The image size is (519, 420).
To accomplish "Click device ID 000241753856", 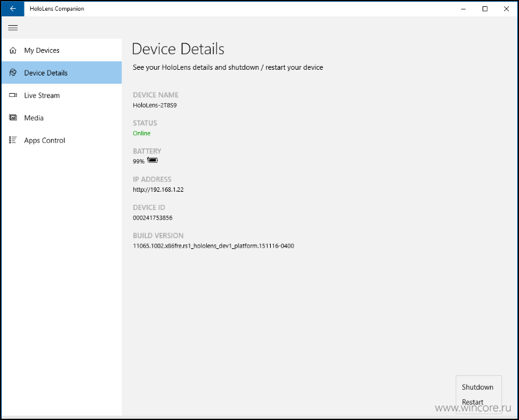I will (153, 218).
